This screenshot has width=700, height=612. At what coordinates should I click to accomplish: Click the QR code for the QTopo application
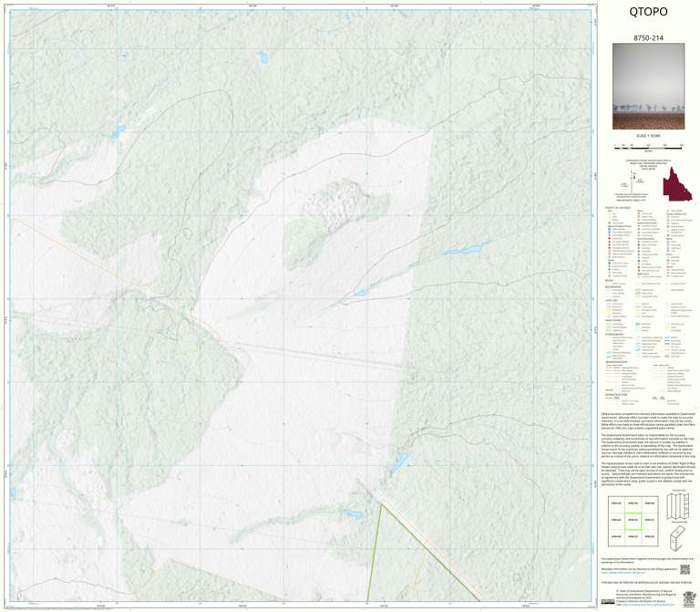click(x=685, y=569)
